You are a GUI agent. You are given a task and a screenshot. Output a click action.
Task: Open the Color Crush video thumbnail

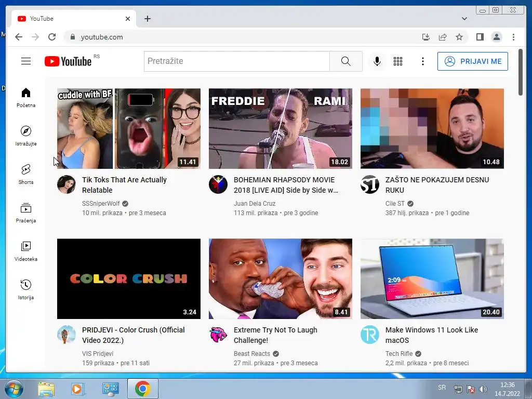click(129, 278)
